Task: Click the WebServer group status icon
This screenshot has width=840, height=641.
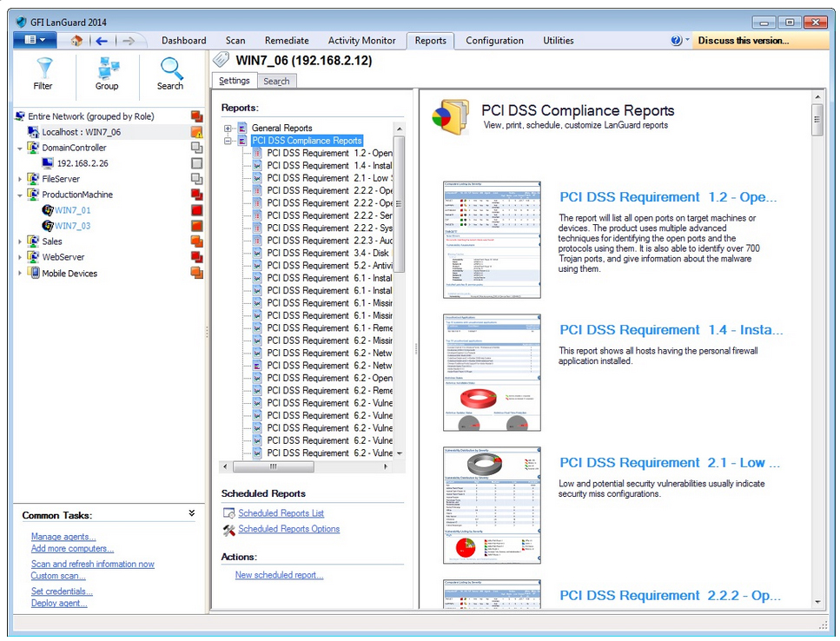Action: click(x=196, y=257)
